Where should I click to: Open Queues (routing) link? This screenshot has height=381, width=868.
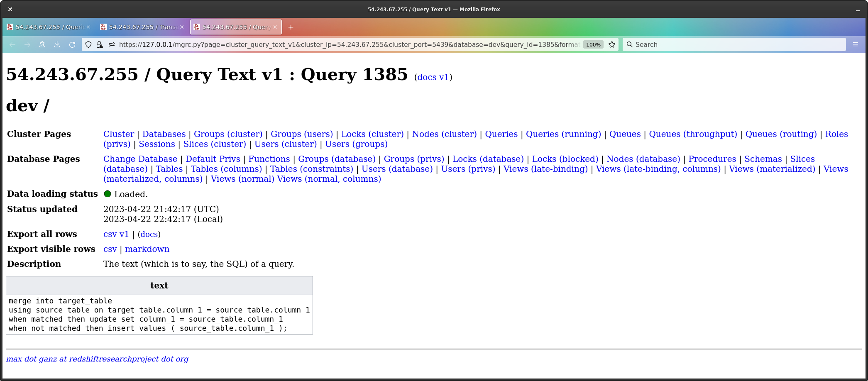click(781, 134)
